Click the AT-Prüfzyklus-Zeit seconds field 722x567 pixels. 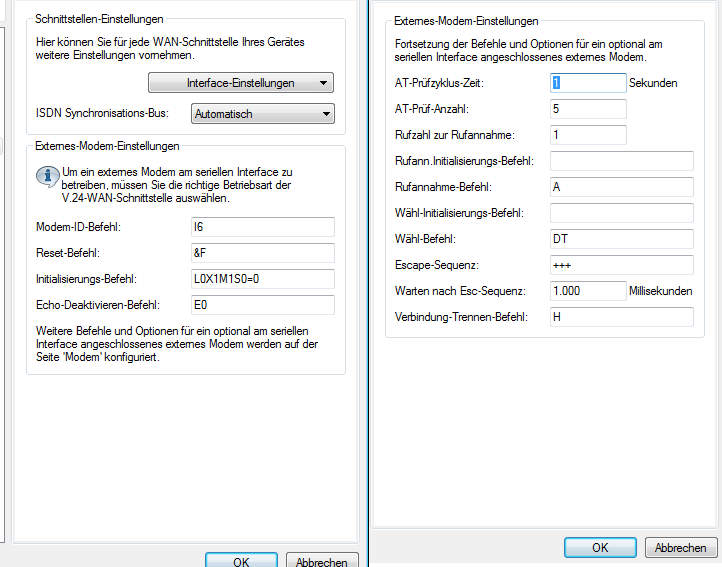click(588, 83)
